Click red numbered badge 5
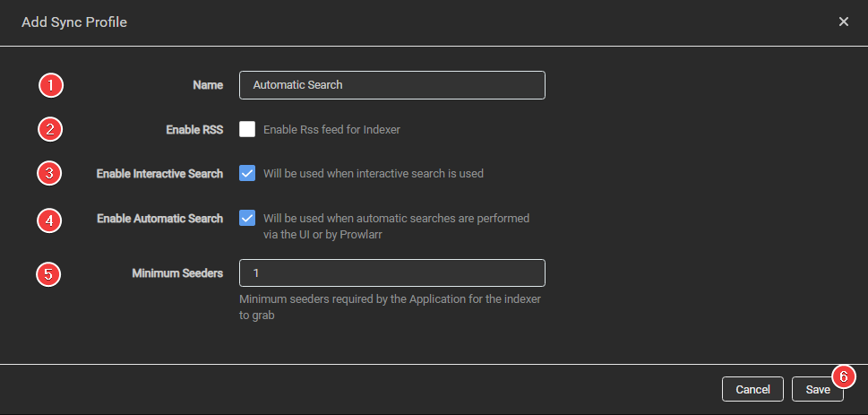Screen dimensions: 868x415 coord(50,273)
